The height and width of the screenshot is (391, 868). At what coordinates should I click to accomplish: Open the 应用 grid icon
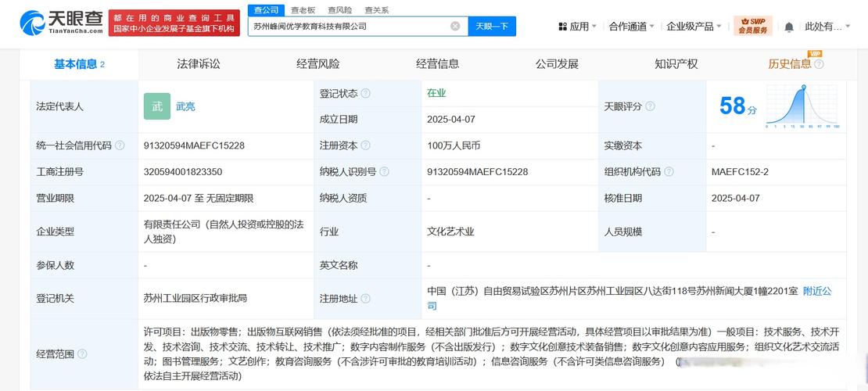(562, 27)
